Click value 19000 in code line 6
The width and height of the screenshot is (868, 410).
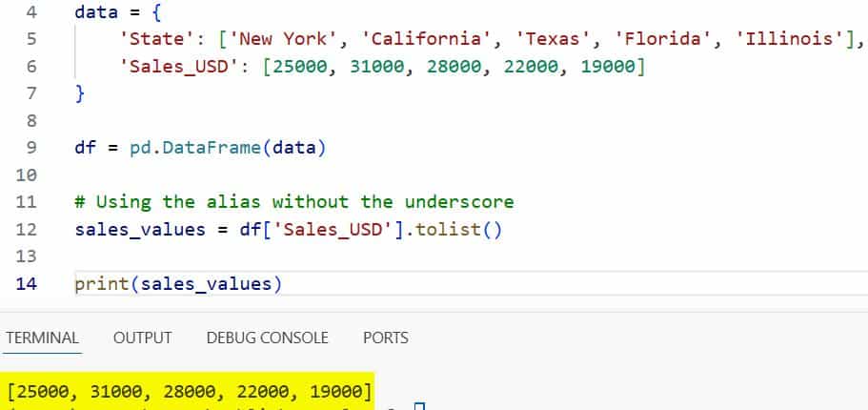coord(608,67)
